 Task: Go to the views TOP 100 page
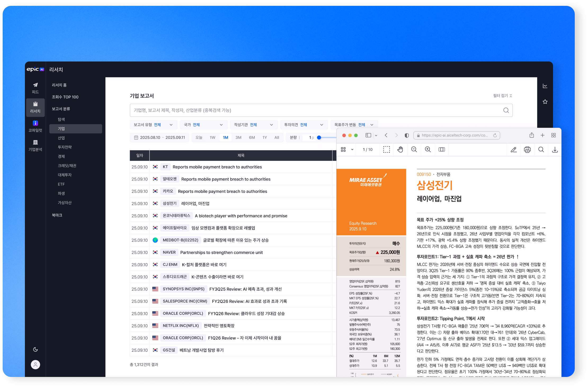65,97
